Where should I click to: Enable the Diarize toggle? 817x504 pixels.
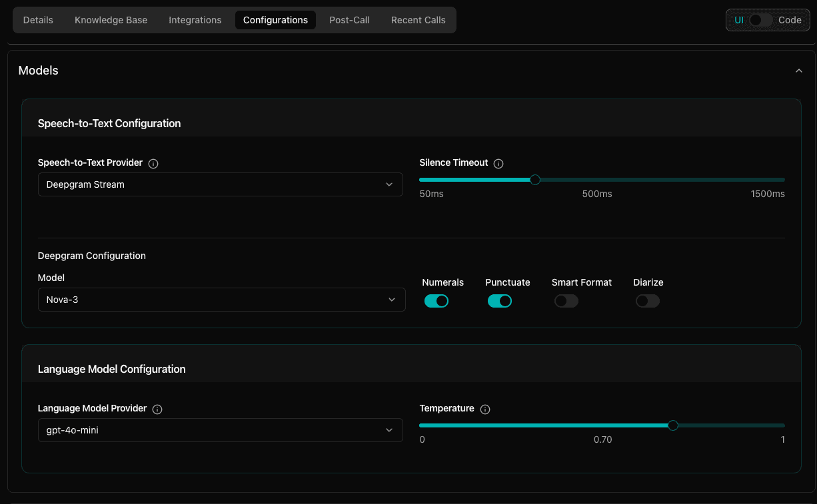[x=647, y=301]
